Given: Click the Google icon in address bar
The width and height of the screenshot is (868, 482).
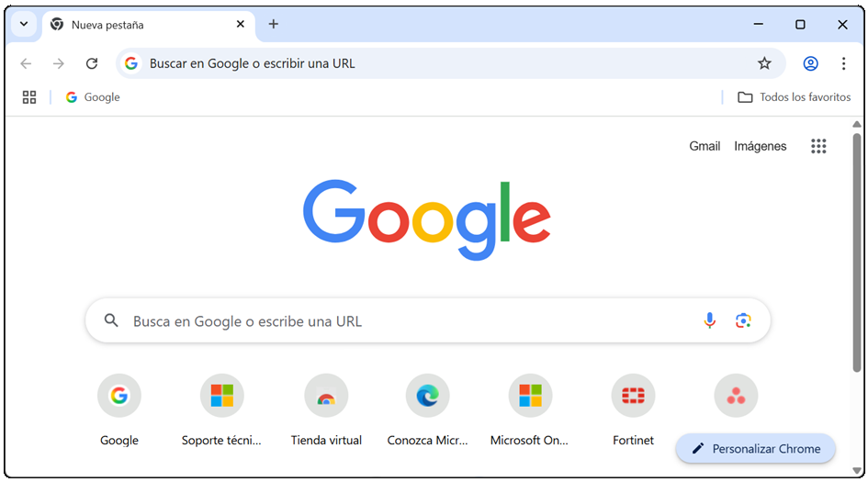Looking at the screenshot, I should click(131, 63).
